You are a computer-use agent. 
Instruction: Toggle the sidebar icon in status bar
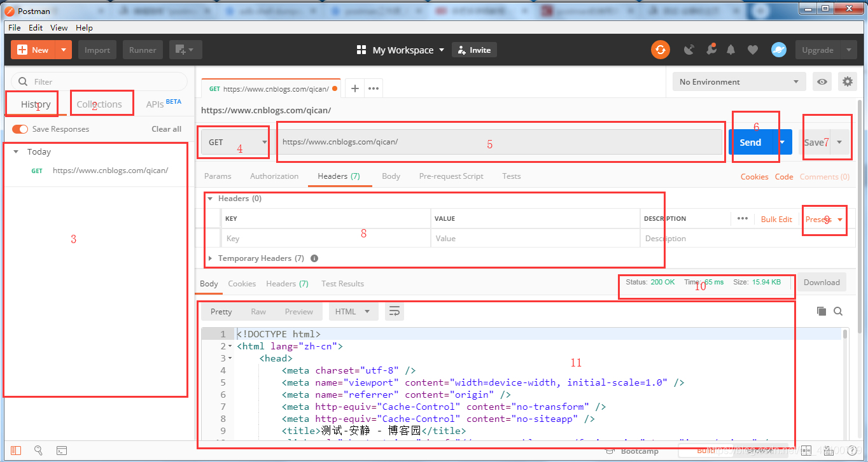click(16, 451)
